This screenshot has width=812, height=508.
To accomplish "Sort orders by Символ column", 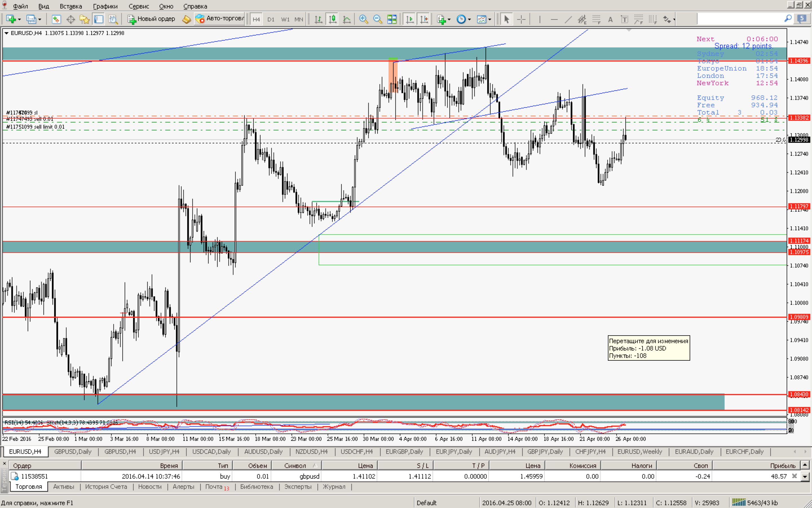I will pos(297,465).
